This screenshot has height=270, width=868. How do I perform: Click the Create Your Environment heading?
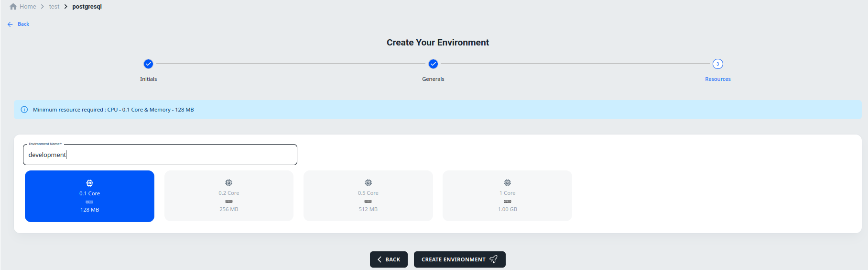438,43
